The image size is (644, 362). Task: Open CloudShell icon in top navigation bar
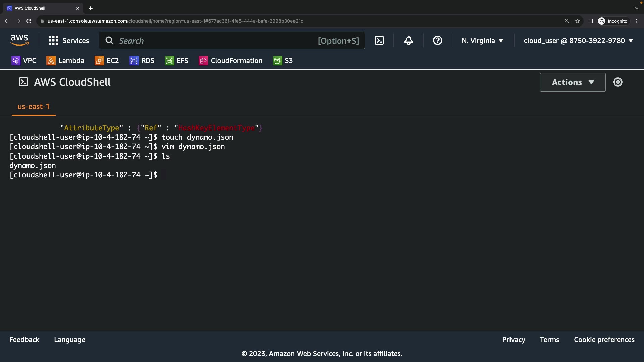point(379,41)
